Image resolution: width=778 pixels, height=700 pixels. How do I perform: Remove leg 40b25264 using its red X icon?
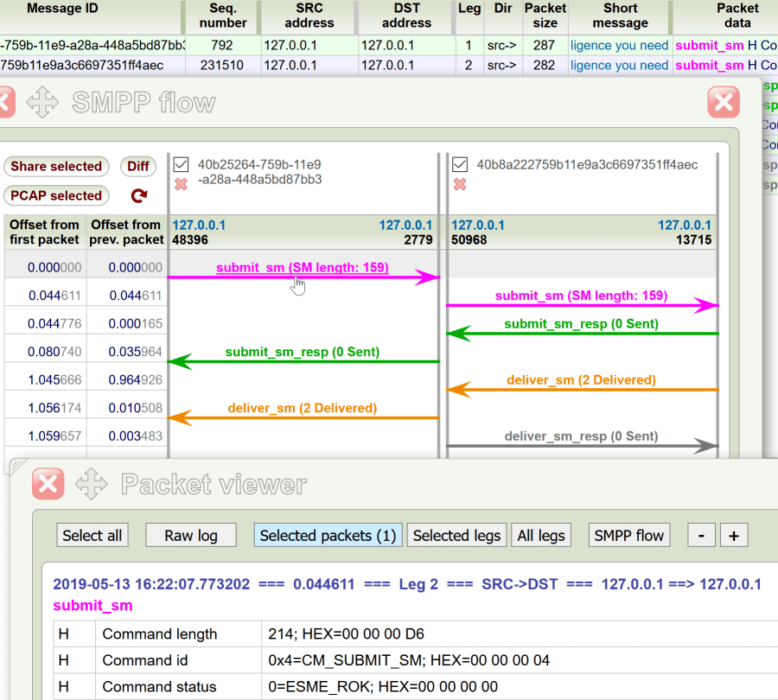(x=181, y=184)
